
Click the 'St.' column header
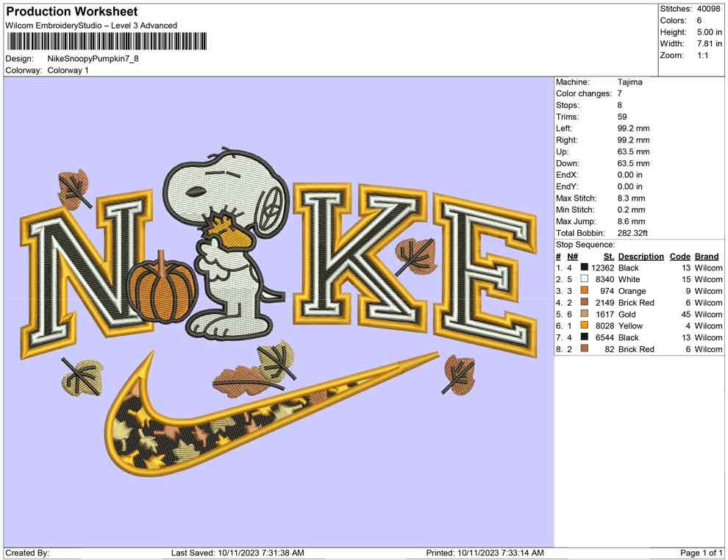pyautogui.click(x=609, y=256)
